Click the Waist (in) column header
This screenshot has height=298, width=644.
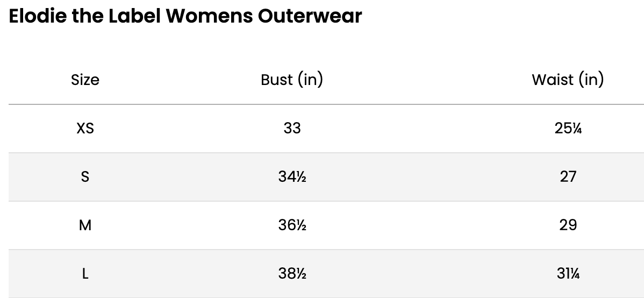pyautogui.click(x=568, y=80)
